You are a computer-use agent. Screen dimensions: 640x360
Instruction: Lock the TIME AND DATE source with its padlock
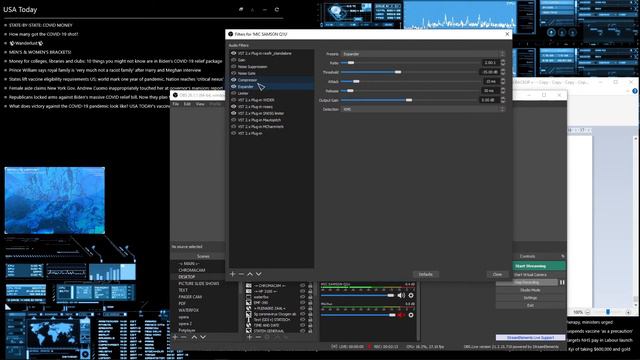(310, 325)
